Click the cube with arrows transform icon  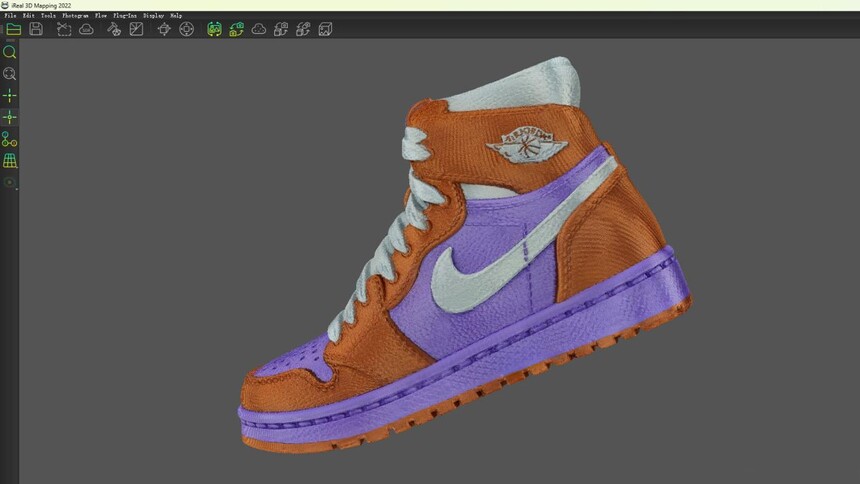coord(164,29)
